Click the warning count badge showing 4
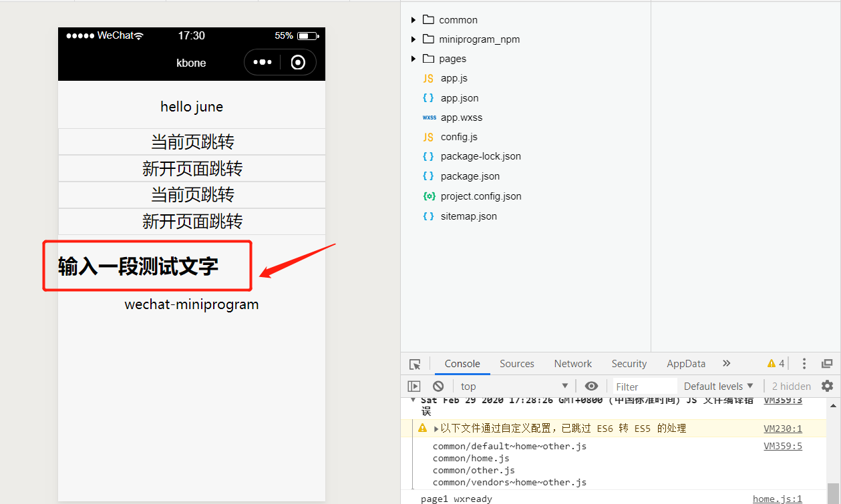 point(776,364)
